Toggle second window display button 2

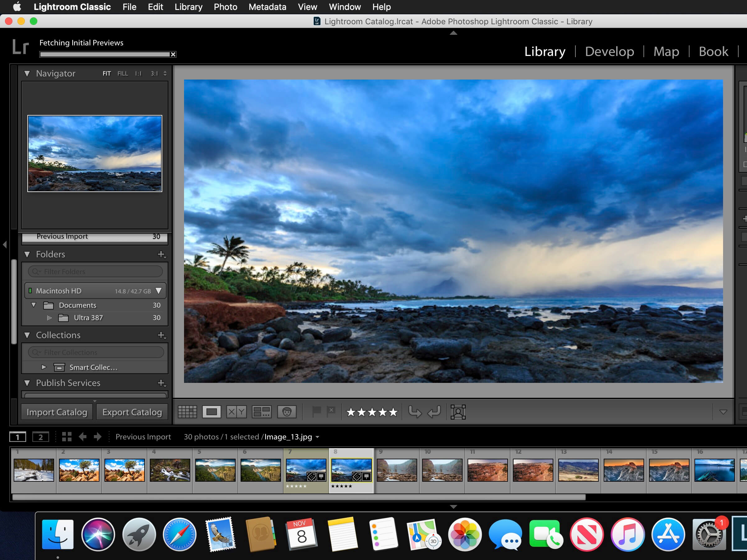40,437
